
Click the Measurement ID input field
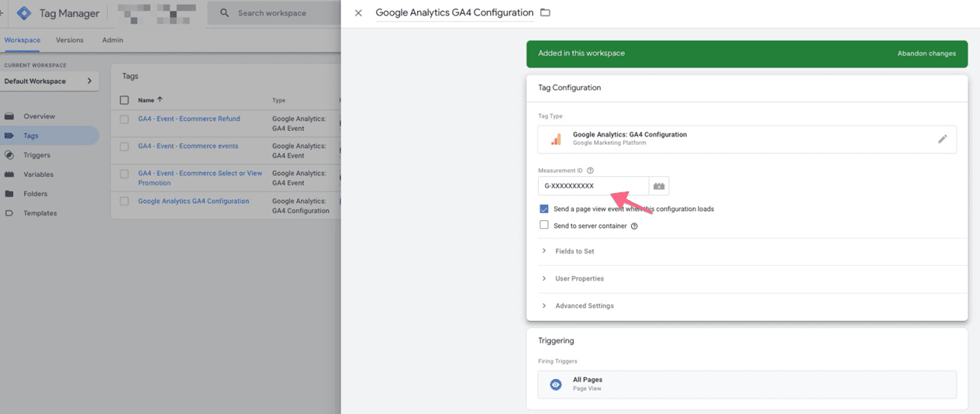click(594, 186)
